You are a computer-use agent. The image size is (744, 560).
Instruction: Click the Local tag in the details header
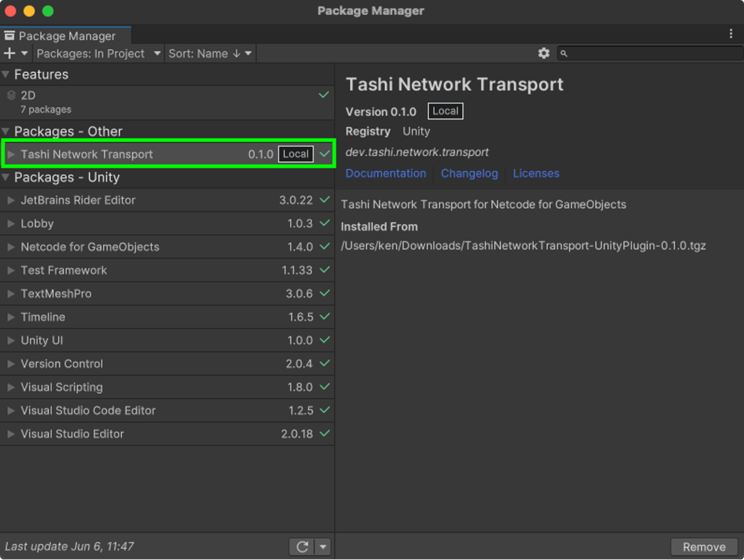[x=445, y=112]
